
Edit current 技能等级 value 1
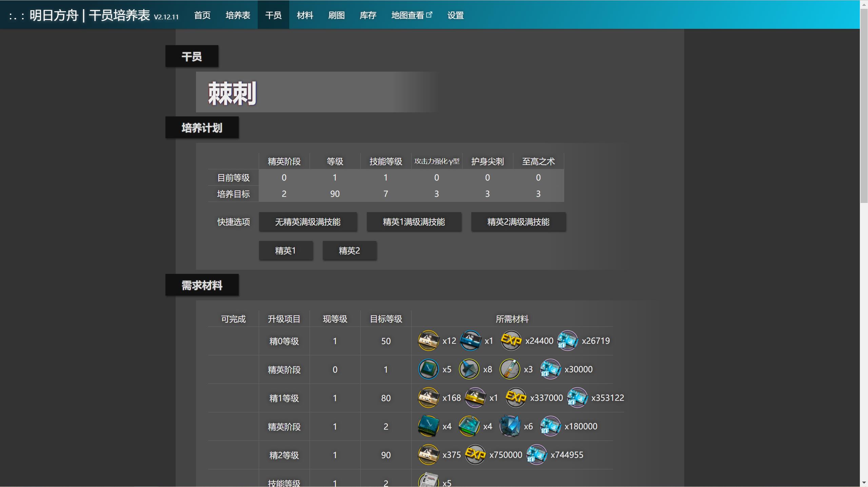(386, 177)
